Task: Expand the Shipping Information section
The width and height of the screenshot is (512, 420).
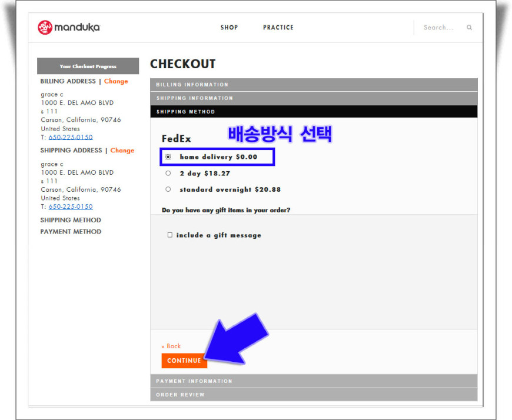Action: coord(314,98)
